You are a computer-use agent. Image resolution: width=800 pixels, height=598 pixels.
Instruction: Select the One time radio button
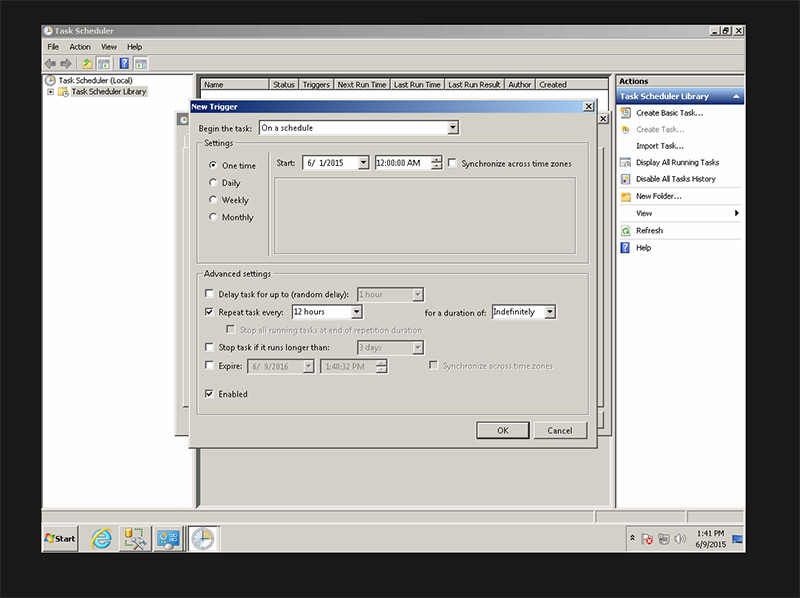[x=213, y=165]
